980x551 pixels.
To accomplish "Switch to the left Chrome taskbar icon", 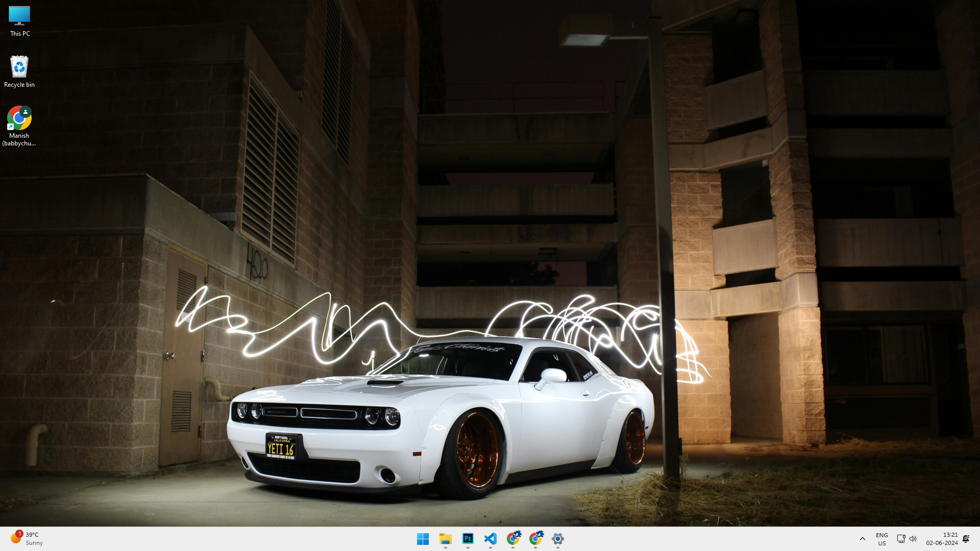I will tap(513, 539).
